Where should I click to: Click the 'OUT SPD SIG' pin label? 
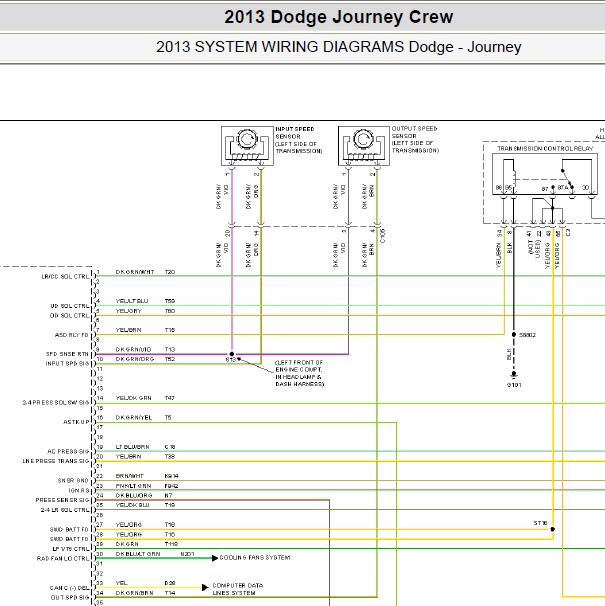pos(70,597)
